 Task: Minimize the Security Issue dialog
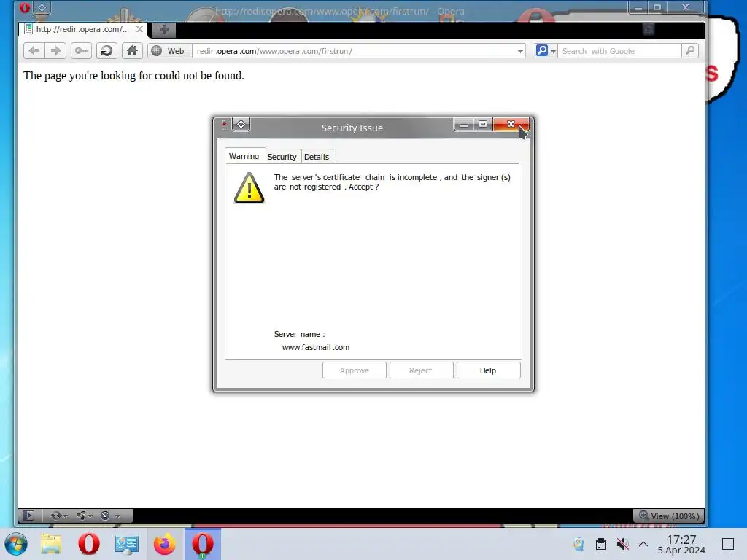click(x=463, y=124)
